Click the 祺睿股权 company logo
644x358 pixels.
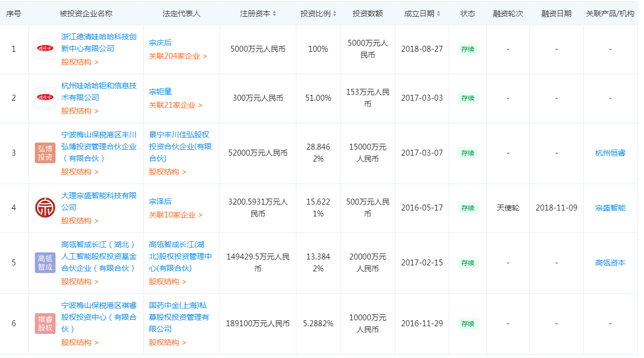(45, 324)
